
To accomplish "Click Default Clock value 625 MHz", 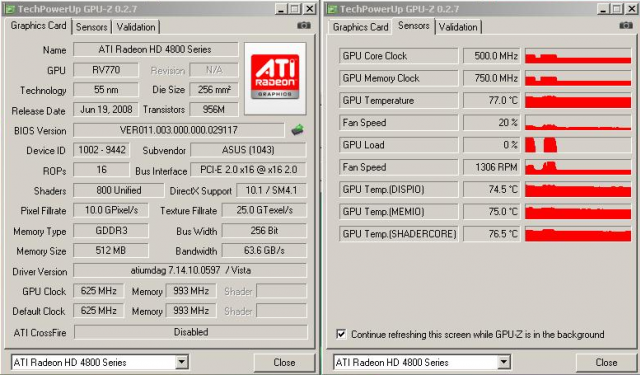I will pyautogui.click(x=98, y=311).
